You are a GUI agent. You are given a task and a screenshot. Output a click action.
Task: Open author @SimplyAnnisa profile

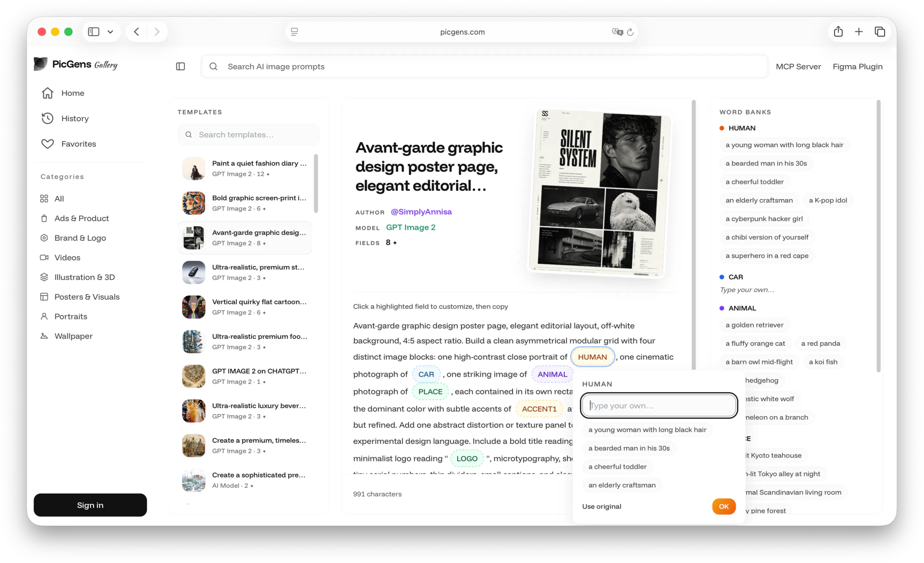pos(421,212)
